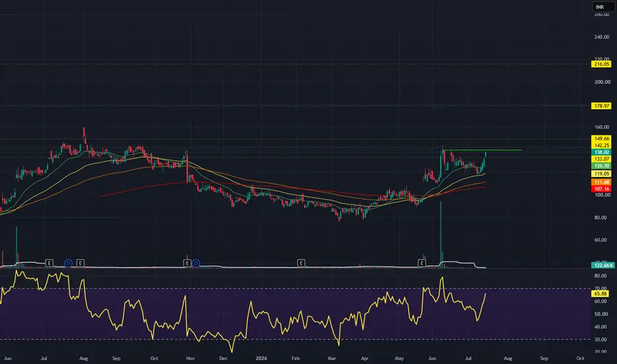Click the May label on time axis
The height and width of the screenshot is (364, 617).
[399, 358]
